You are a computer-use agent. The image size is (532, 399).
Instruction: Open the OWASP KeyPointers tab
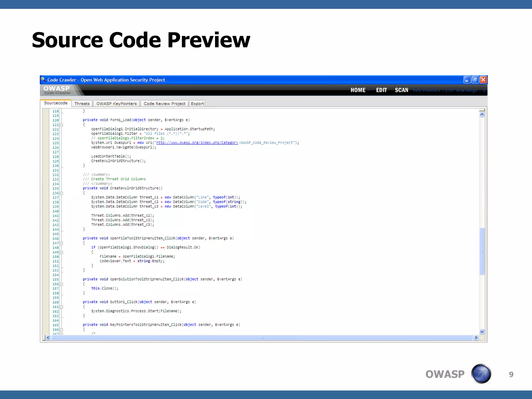click(x=116, y=104)
